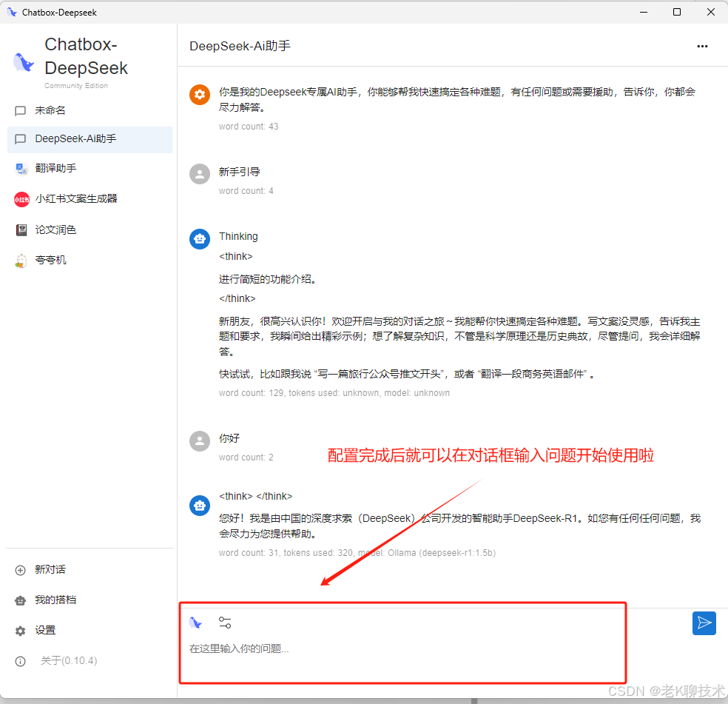Focus the 在这里输入你的问题 input box
The image size is (728, 704).
[x=402, y=648]
